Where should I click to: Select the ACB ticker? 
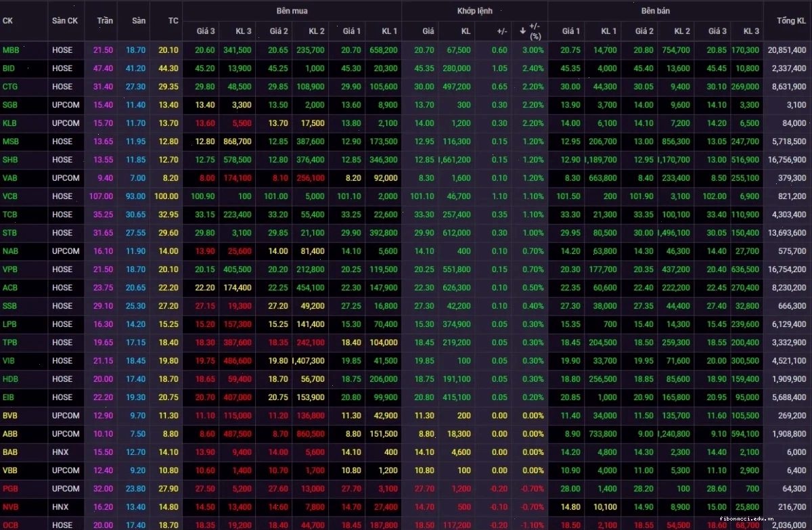[x=10, y=288]
